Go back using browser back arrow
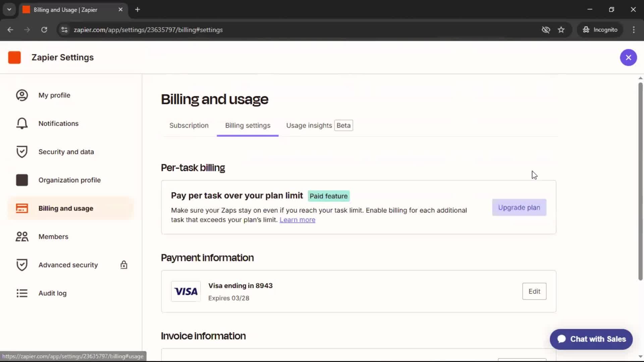 tap(10, 29)
